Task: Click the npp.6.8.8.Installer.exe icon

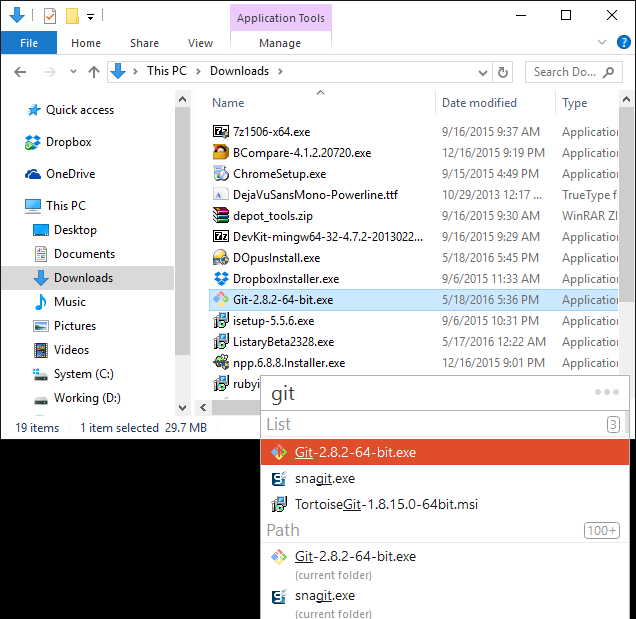Action: (x=221, y=362)
